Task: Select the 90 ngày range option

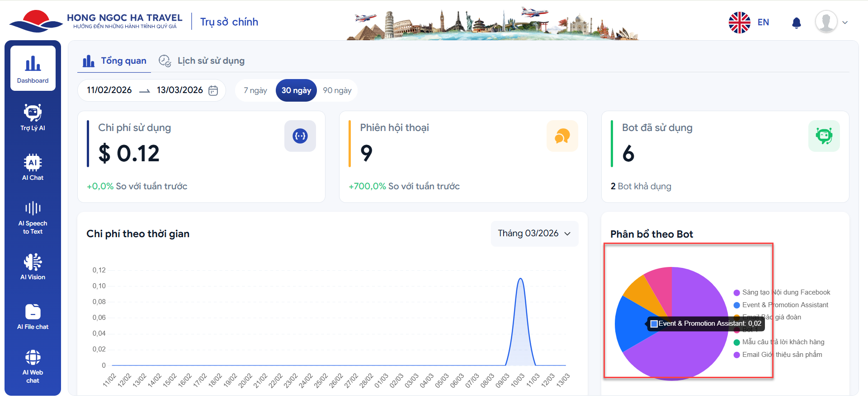Action: pos(337,90)
